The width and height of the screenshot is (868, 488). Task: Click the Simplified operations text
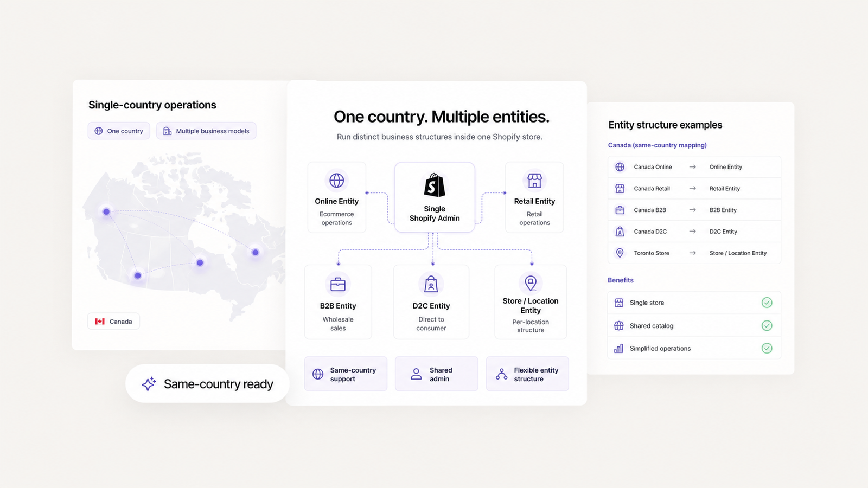click(660, 349)
